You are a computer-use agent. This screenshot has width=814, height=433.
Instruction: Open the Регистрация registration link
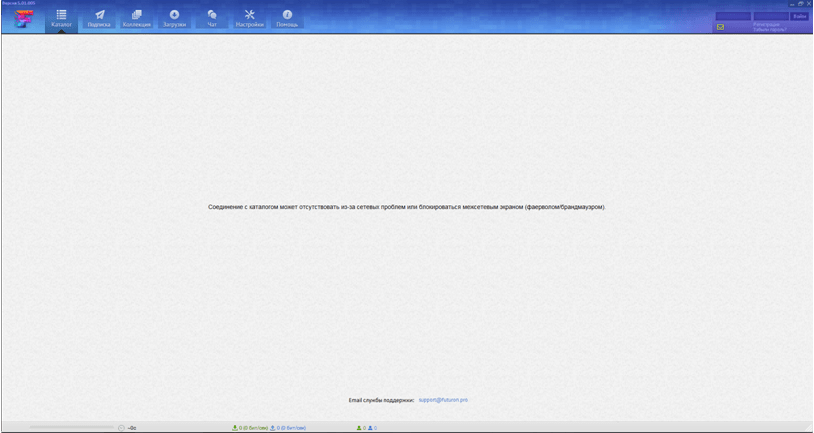768,24
